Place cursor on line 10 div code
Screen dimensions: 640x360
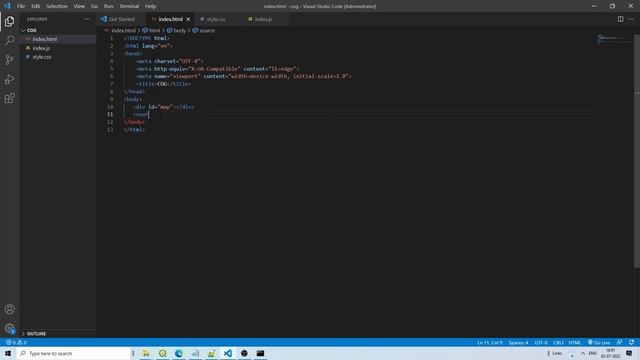pos(164,107)
